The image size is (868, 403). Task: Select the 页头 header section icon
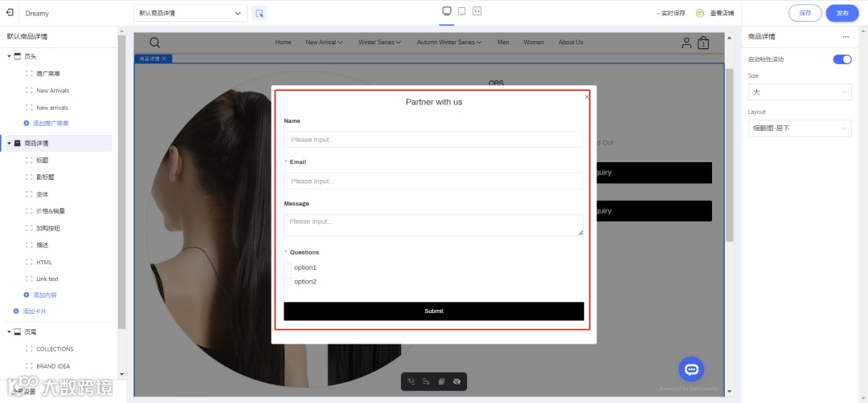17,56
